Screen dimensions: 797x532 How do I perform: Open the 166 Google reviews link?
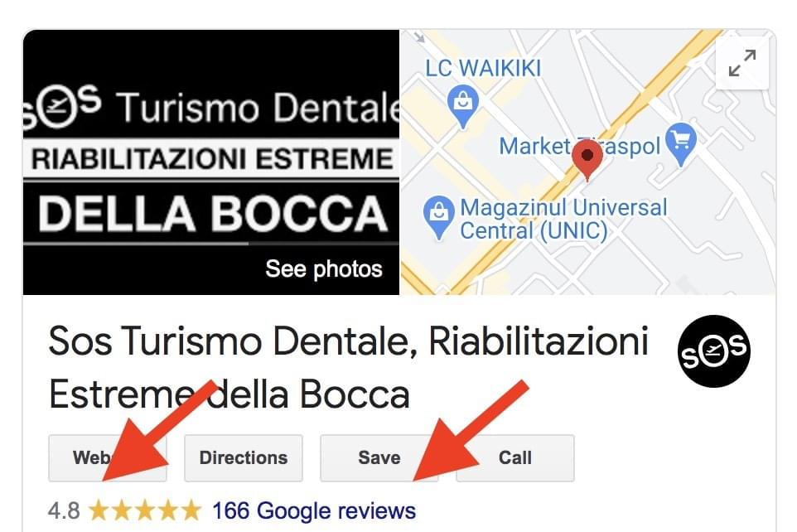pos(314,510)
